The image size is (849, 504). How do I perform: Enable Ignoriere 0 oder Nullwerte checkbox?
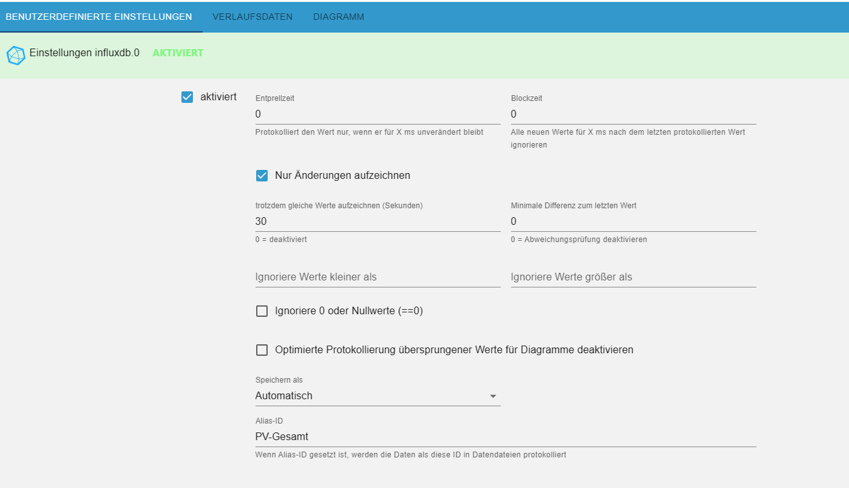[262, 311]
